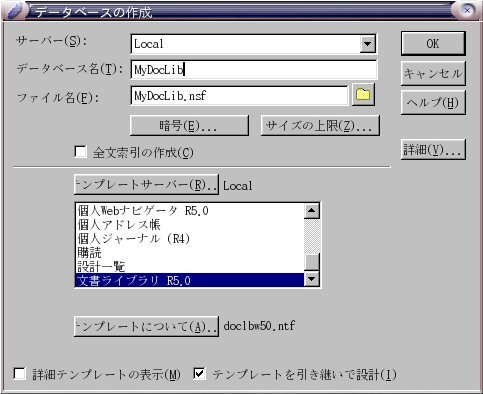Image resolution: width=483 pixels, height=394 pixels.
Task: Open the サーバー dropdown arrow
Action: [x=368, y=44]
